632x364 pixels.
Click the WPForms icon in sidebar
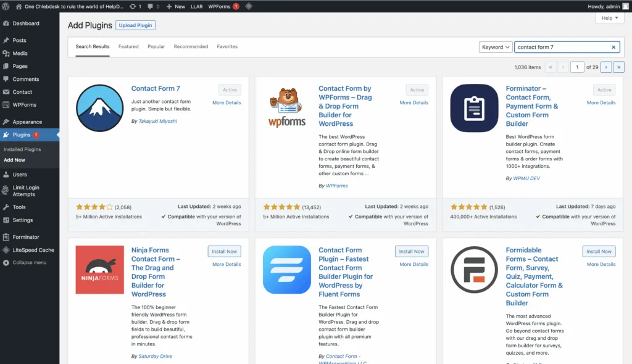click(x=6, y=105)
